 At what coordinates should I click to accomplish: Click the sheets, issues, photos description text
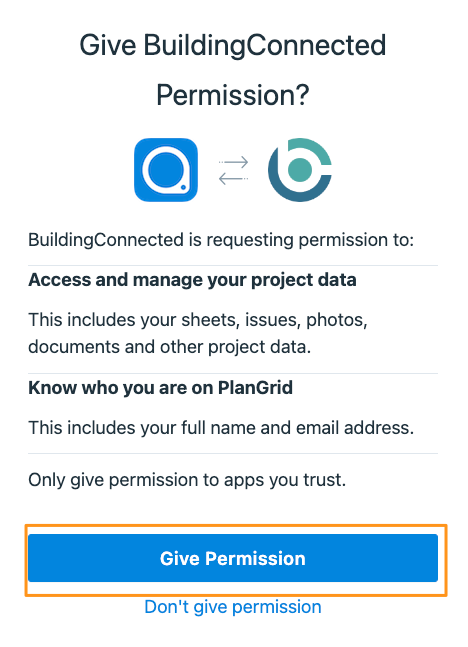coord(198,320)
